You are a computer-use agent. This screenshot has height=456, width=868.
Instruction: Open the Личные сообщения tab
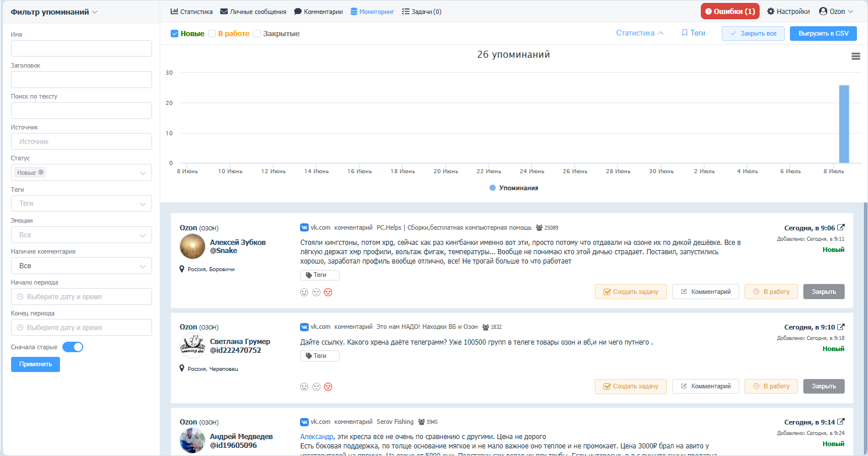tap(253, 11)
